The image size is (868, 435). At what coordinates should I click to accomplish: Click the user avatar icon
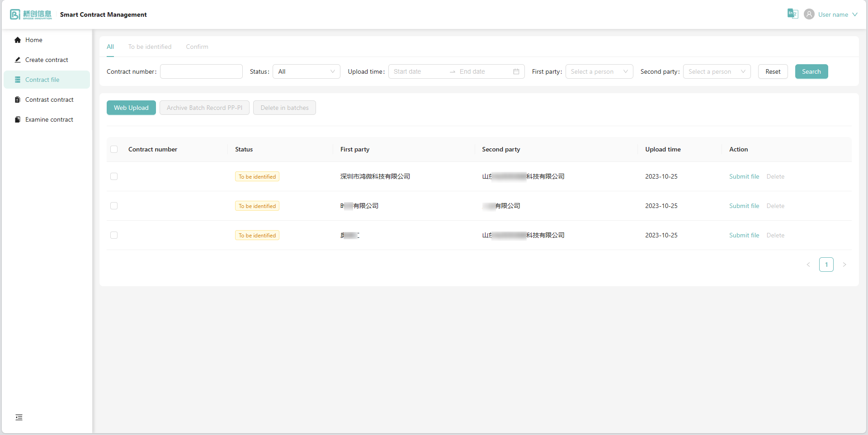[x=809, y=14]
